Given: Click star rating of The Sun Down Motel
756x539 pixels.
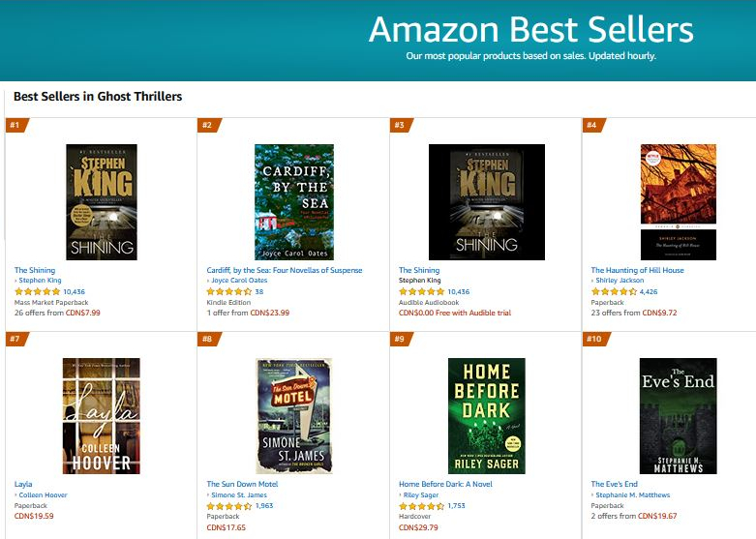Looking at the screenshot, I should 229,506.
